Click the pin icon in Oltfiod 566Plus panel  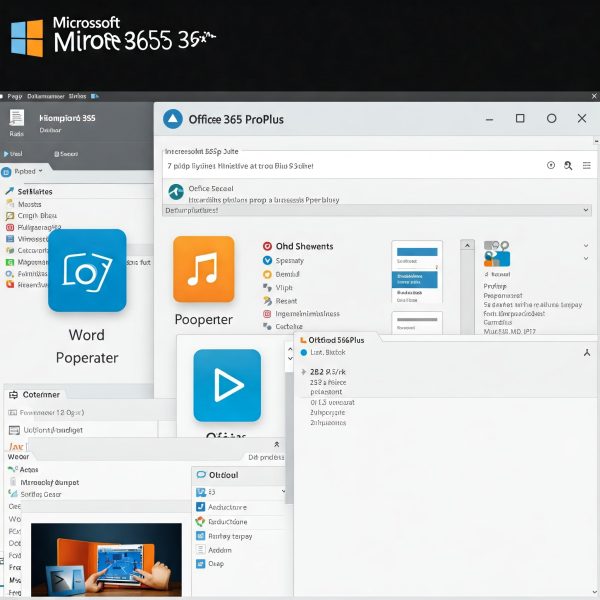click(x=587, y=352)
